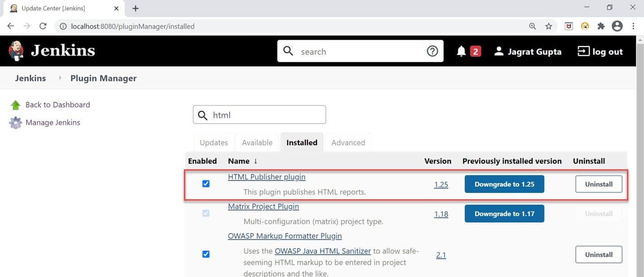Image resolution: width=644 pixels, height=277 pixels.
Task: Open the Manage Jenkins link
Action: (53, 123)
